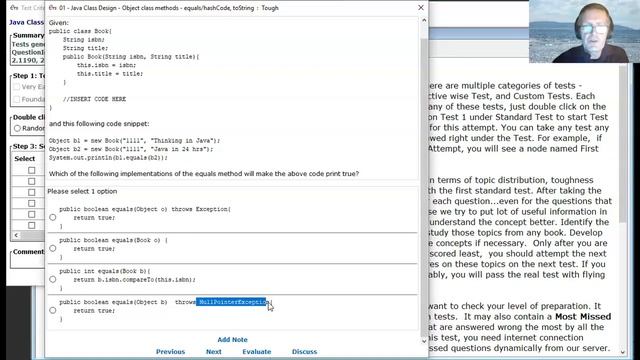Select the Random radio button
The height and width of the screenshot is (360, 640).
(x=17, y=128)
